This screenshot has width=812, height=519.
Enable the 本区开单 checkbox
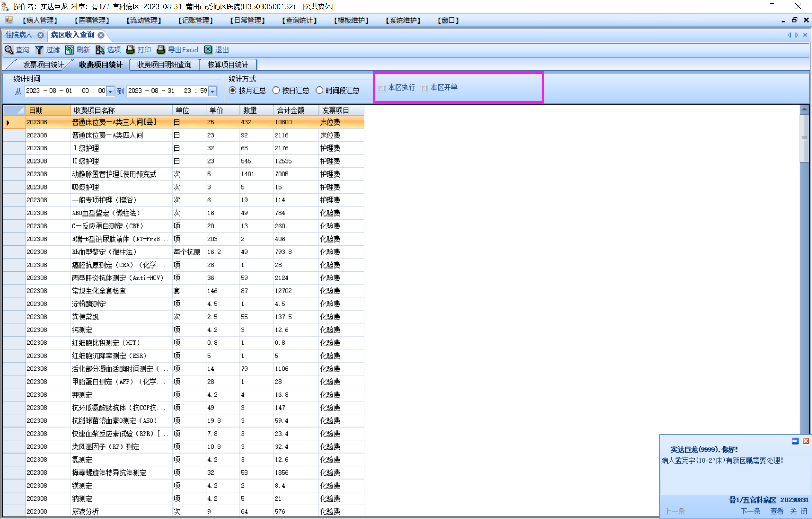424,88
